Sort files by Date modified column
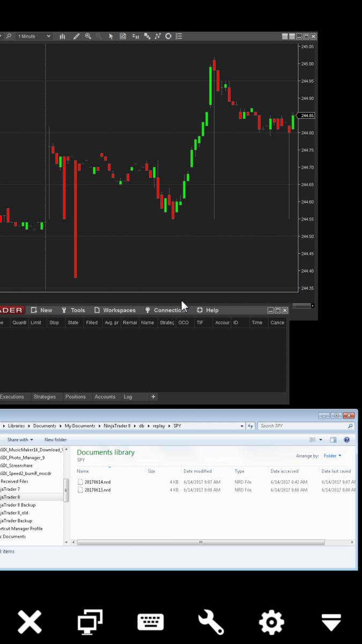 pyautogui.click(x=197, y=471)
